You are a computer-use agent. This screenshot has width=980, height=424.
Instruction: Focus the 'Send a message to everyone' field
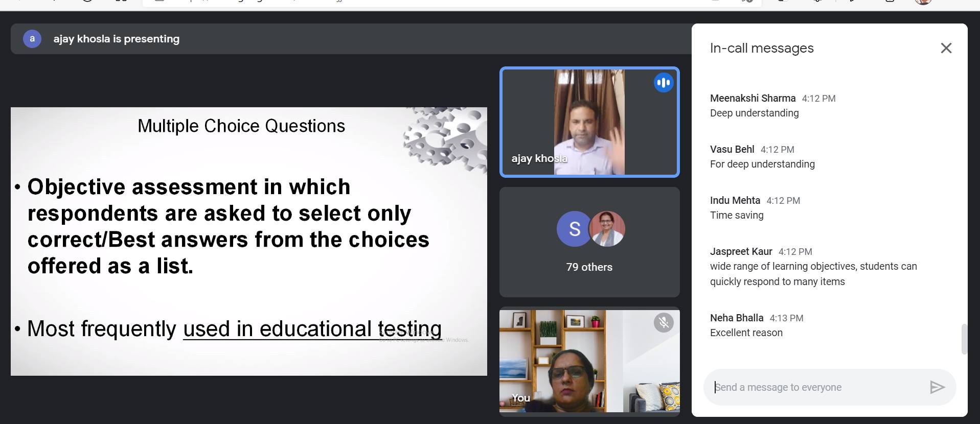tap(818, 387)
